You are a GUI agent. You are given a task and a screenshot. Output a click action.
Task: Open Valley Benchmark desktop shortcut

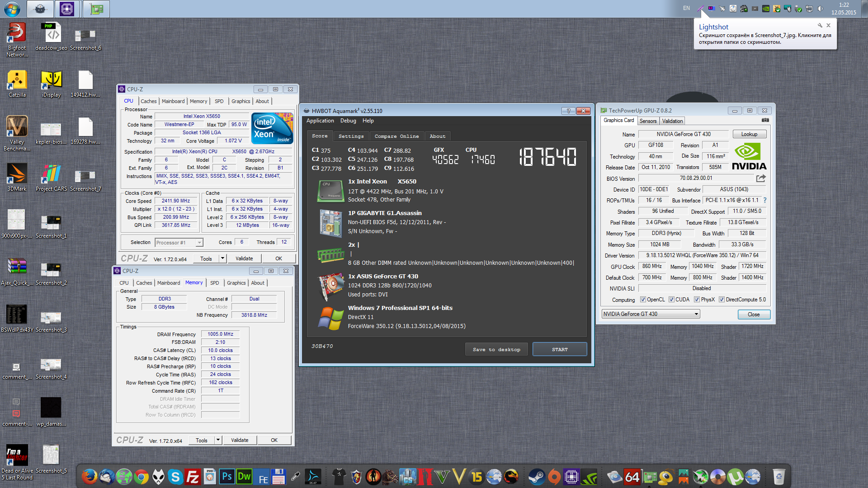pyautogui.click(x=17, y=133)
